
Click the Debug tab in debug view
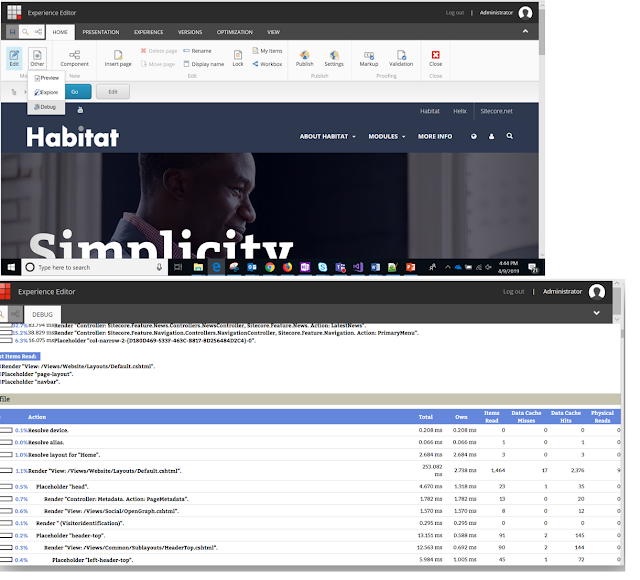tap(42, 315)
